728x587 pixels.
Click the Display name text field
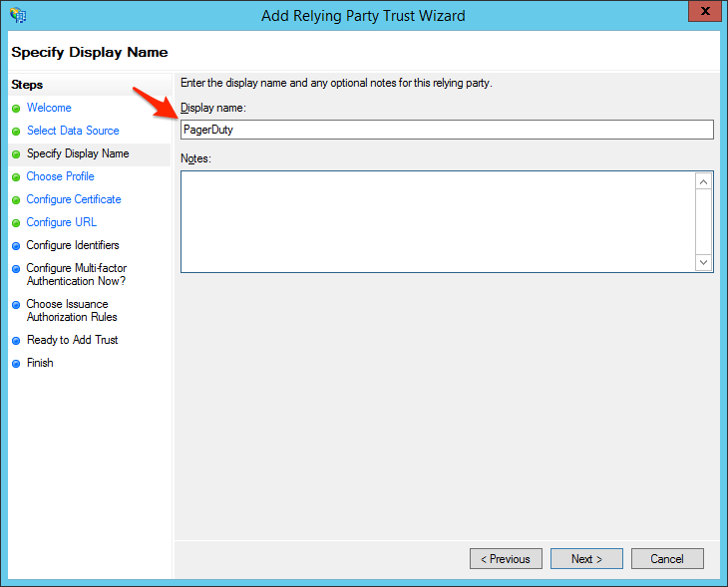click(x=447, y=130)
